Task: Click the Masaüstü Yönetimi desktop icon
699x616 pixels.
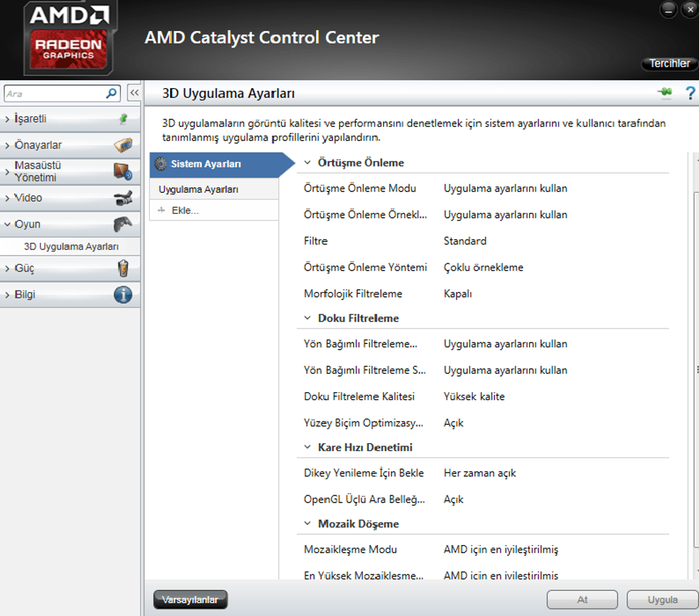Action: (124, 171)
